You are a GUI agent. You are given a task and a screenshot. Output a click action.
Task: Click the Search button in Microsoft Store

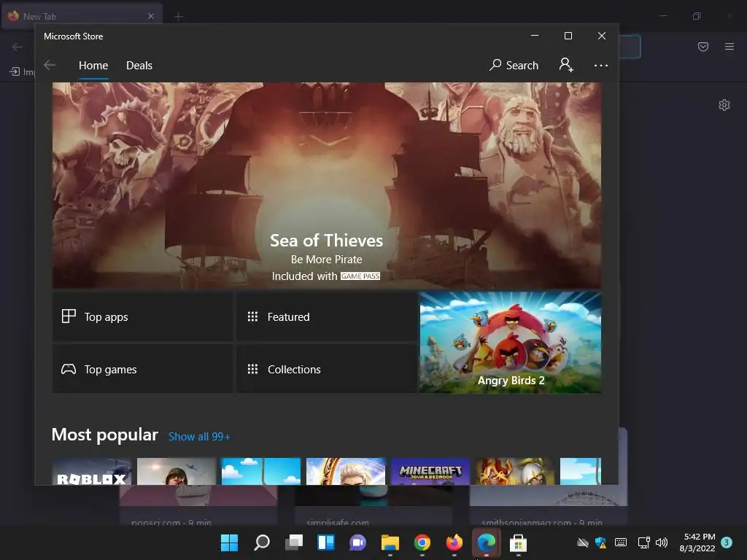pyautogui.click(x=514, y=65)
